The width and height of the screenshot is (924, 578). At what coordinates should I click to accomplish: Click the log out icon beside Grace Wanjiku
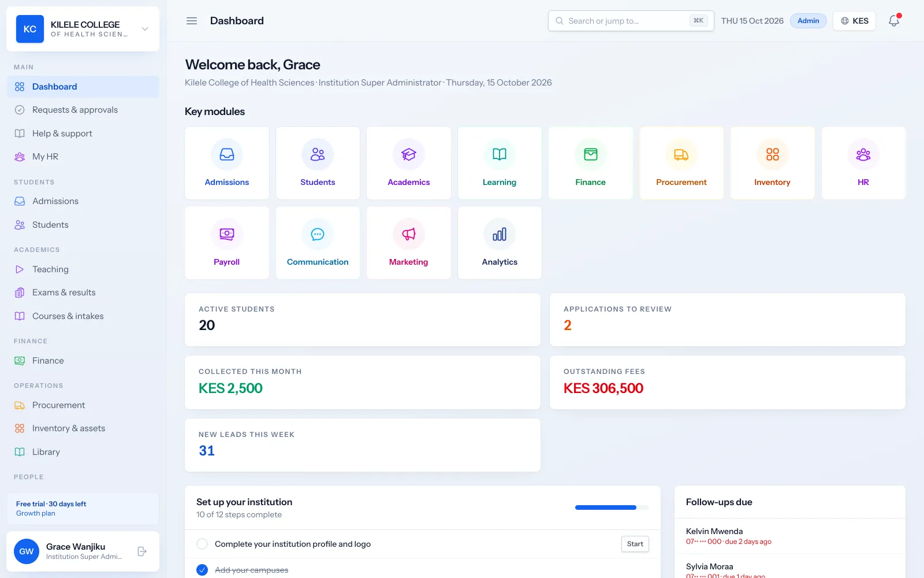click(x=142, y=551)
